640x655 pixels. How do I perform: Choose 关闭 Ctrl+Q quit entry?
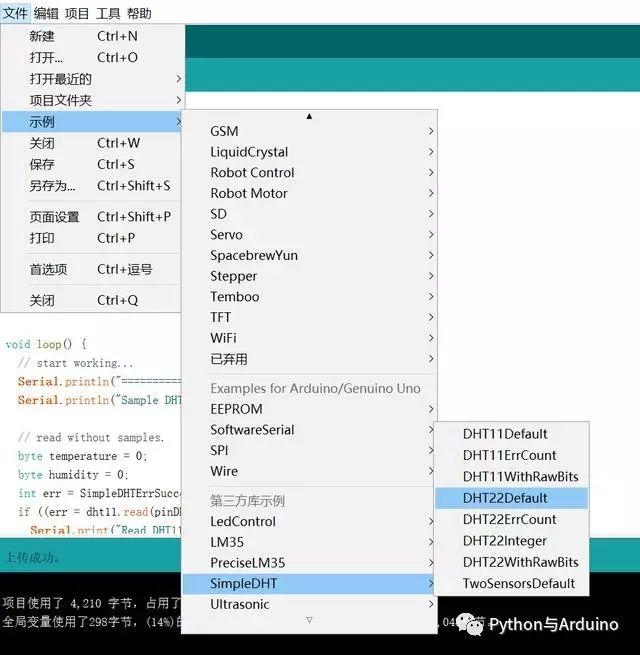pos(92,300)
